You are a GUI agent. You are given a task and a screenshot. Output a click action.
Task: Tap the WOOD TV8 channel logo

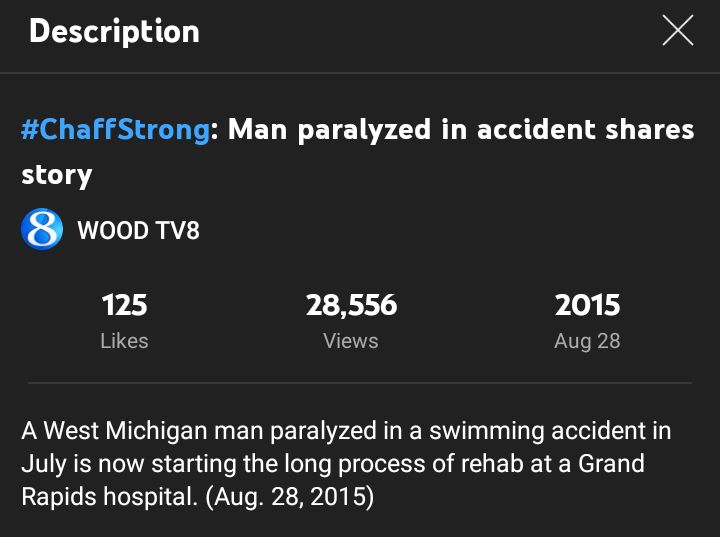coord(42,230)
